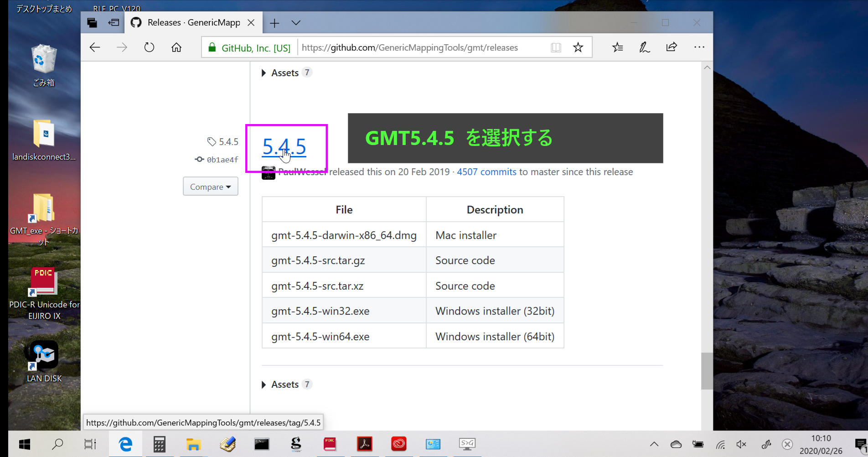Click the address bar URL field
Screen dimensions: 868x457
tap(410, 47)
